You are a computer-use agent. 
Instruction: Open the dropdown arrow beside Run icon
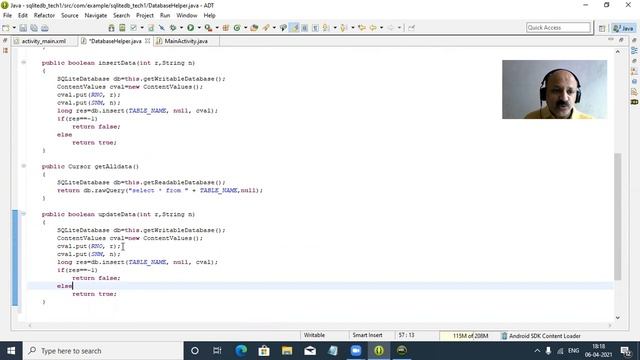[199, 28]
